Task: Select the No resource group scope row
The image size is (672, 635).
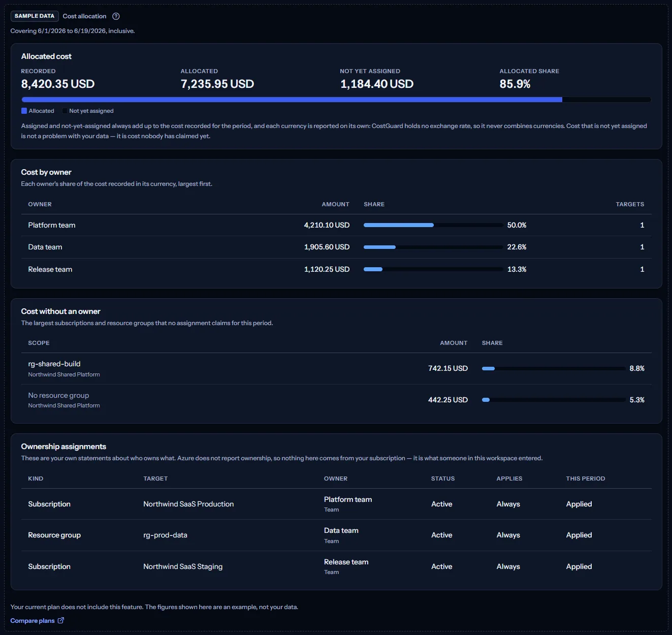Action: point(336,400)
